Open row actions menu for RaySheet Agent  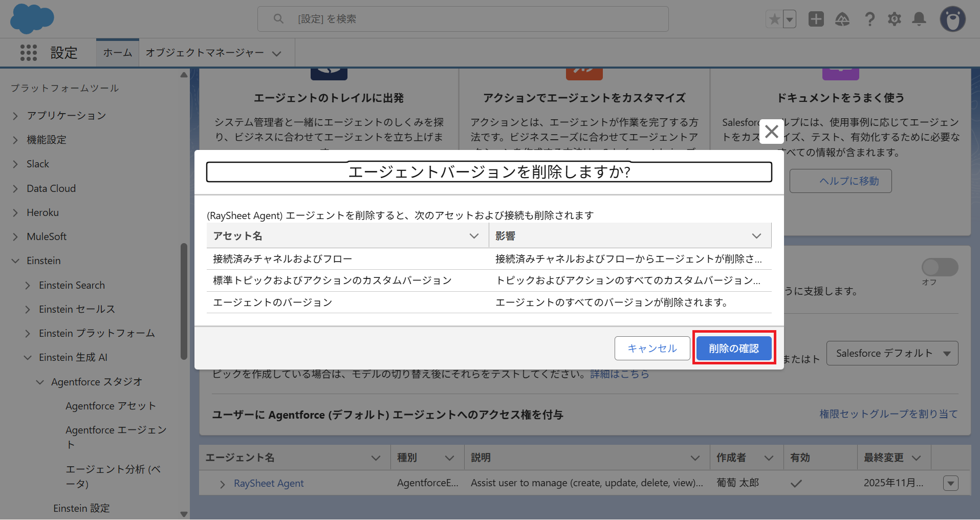(x=950, y=483)
